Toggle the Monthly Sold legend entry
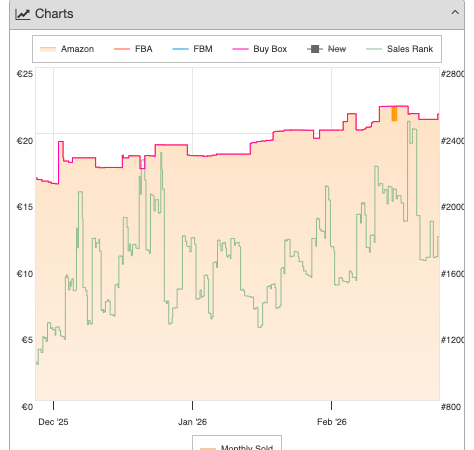474x450 pixels. point(237,447)
